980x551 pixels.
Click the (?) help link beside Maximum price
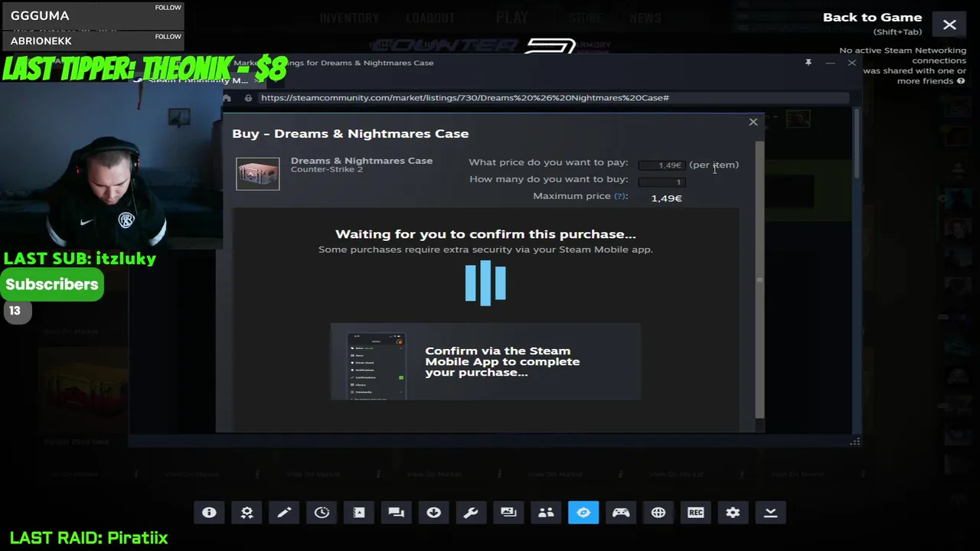[x=620, y=196]
